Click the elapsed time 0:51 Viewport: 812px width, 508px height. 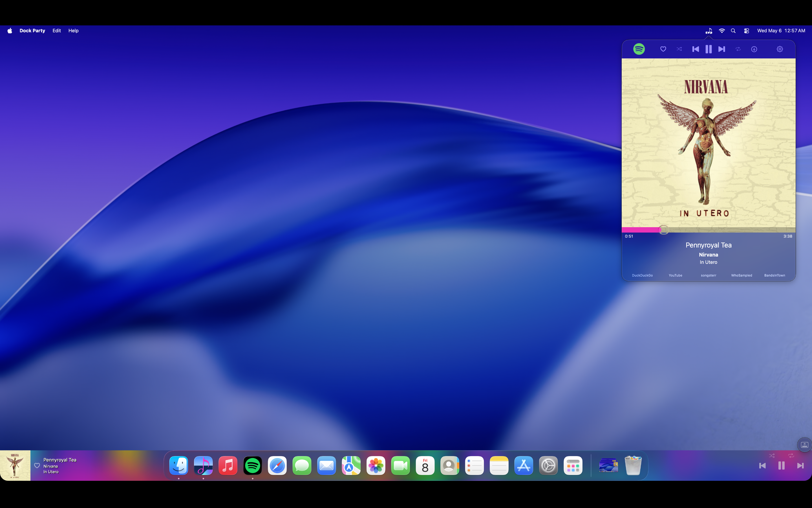629,236
